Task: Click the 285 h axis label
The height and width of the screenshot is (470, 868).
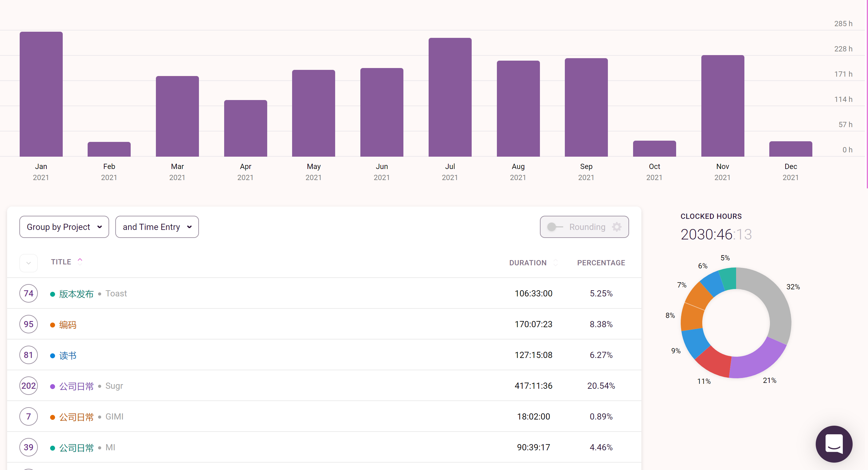Action: (843, 24)
